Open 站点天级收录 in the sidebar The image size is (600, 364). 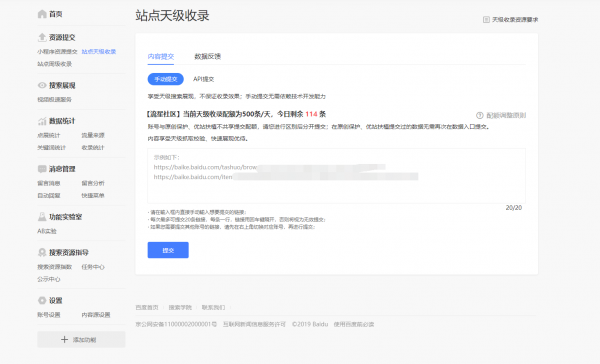tap(99, 52)
